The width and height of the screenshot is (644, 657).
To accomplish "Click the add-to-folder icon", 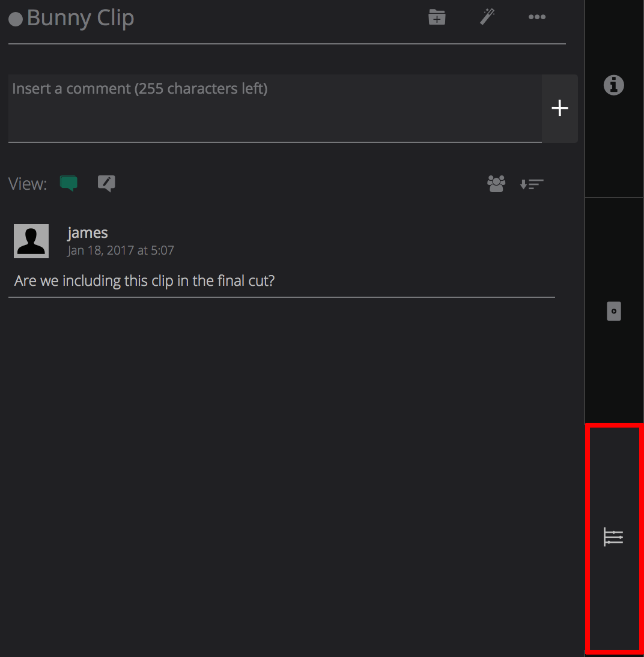I will [437, 17].
